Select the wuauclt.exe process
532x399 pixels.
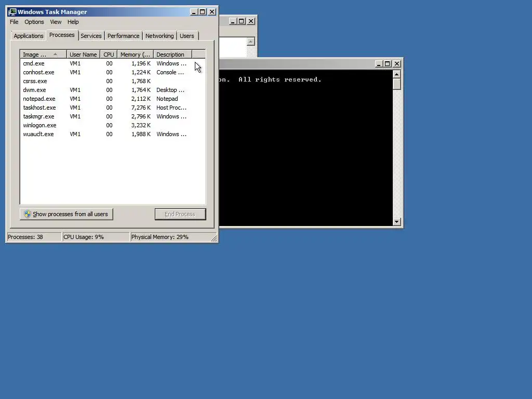click(x=113, y=134)
